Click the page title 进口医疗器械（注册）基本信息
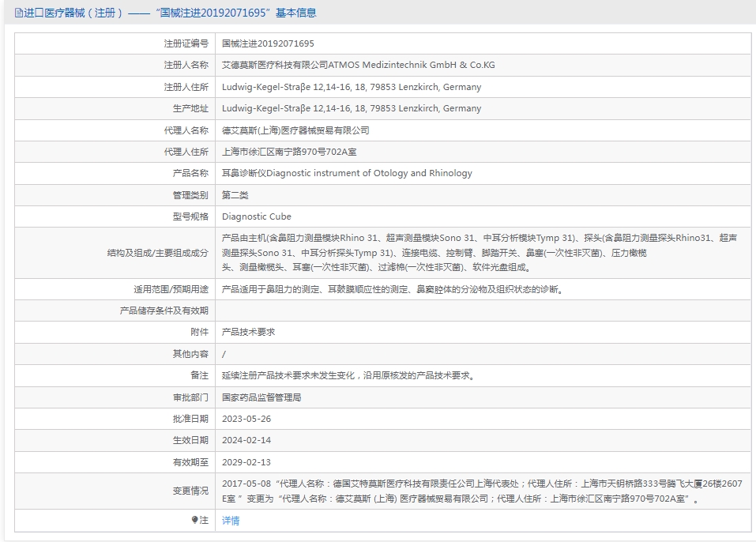 [x=170, y=13]
